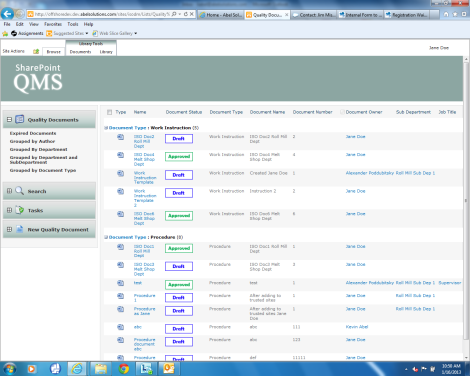Image resolution: width=470 pixels, height=376 pixels.
Task: Collapse the Procedure document type group
Action: [106, 237]
